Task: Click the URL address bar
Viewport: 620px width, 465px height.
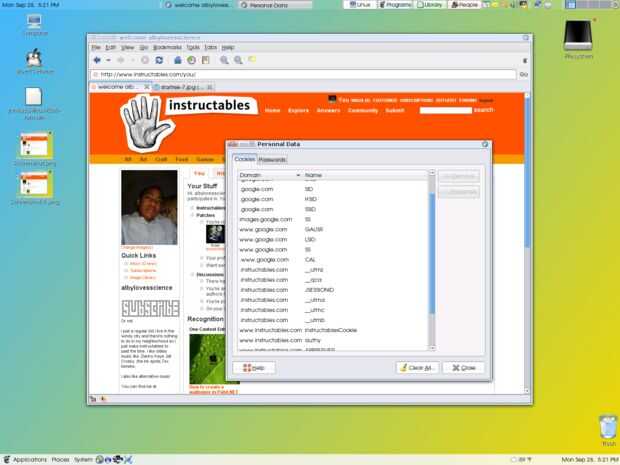Action: [304, 74]
